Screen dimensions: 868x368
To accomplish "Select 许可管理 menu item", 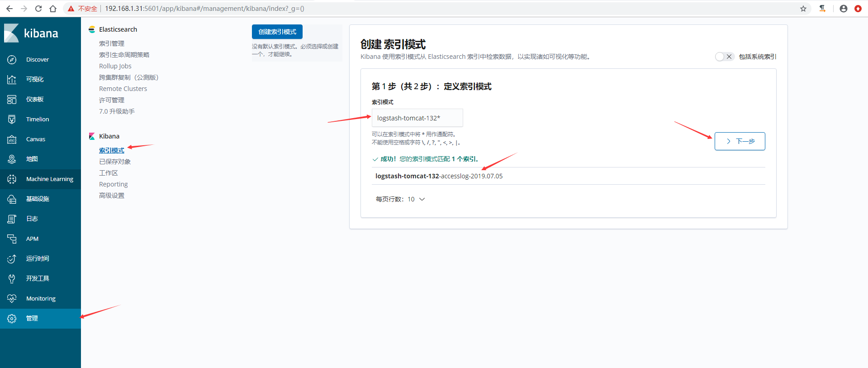I will 112,100.
